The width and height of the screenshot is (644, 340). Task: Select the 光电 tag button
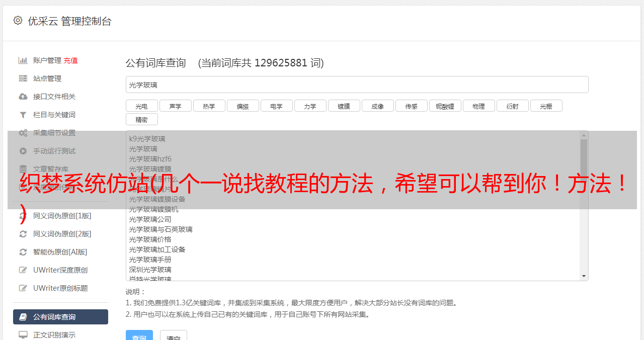(141, 106)
